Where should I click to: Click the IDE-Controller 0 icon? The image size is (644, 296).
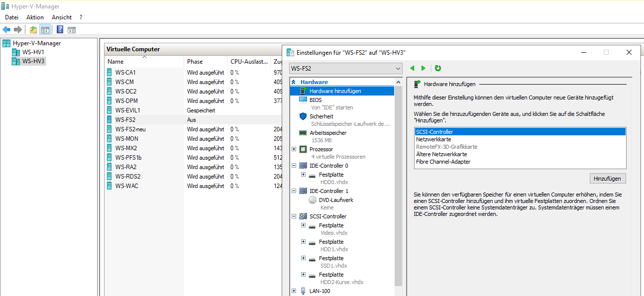(x=303, y=166)
